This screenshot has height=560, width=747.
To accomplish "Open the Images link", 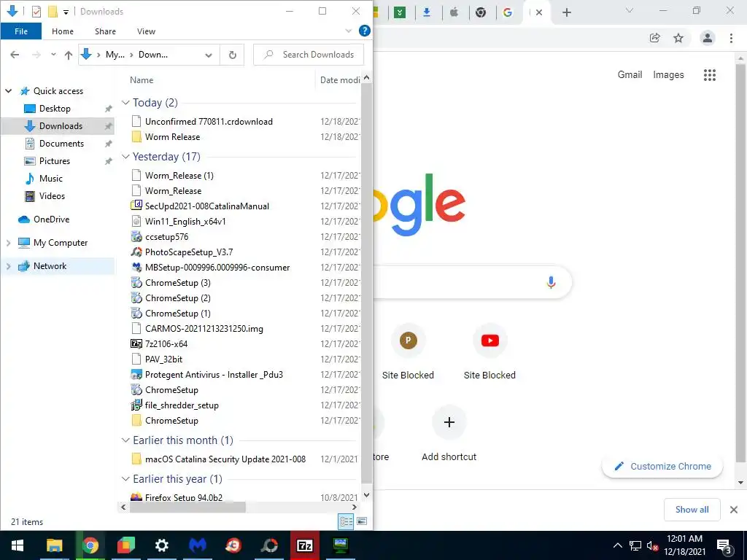I will [x=668, y=75].
